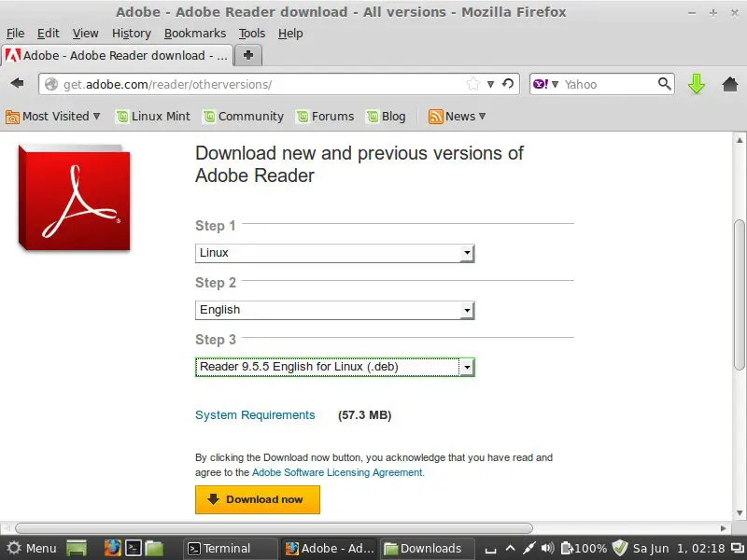Open the Adobe Software Licensing Agreement link

(x=337, y=472)
